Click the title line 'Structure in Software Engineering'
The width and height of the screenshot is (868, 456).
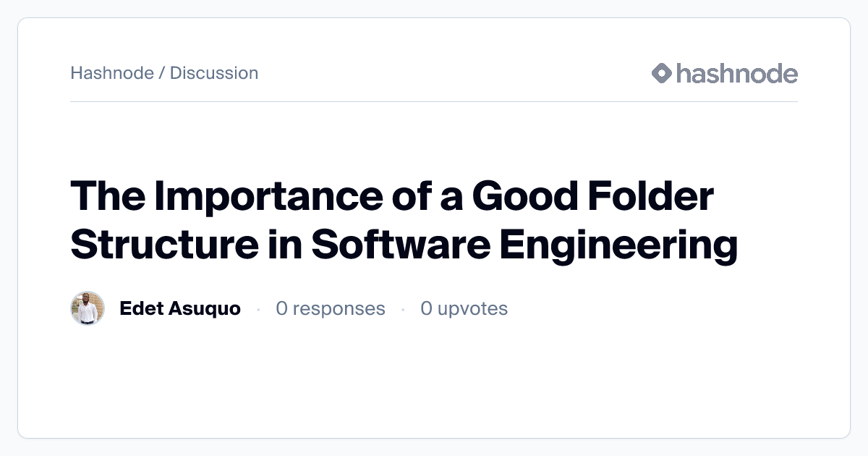[x=404, y=244]
